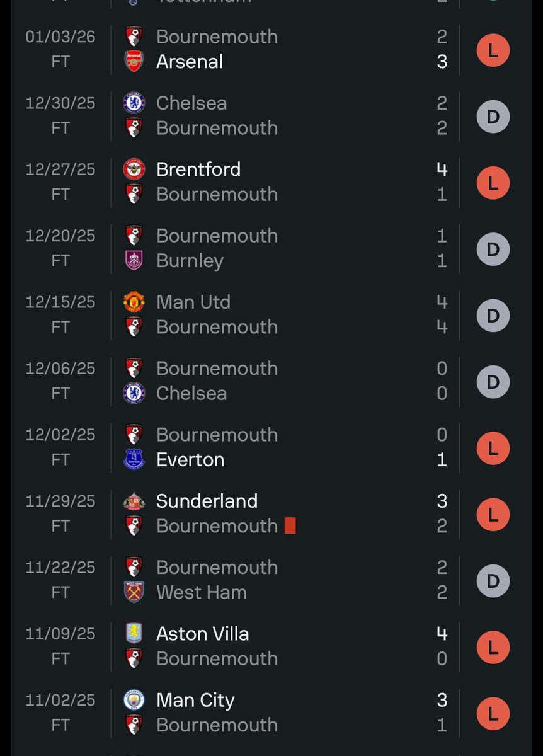Click the red card indicator beside Bournemouth

click(x=290, y=526)
